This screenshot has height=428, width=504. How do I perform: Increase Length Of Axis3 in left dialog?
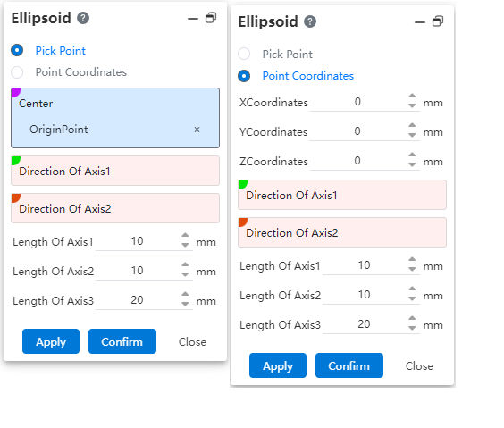[185, 294]
